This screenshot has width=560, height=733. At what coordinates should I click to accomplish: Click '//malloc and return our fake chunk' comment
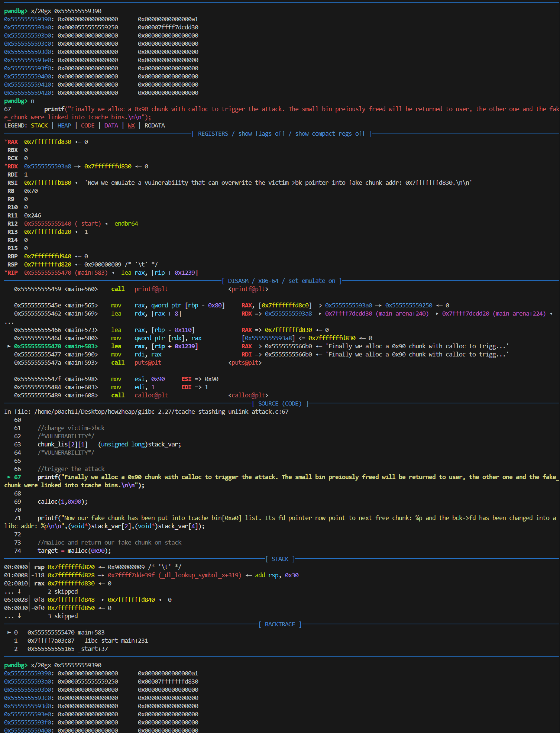[x=110, y=542]
